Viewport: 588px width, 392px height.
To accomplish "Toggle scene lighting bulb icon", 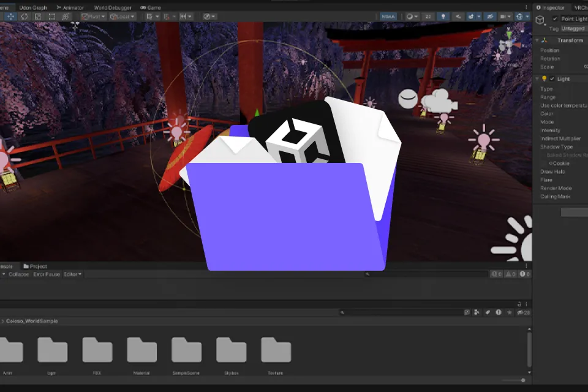I will coord(443,17).
